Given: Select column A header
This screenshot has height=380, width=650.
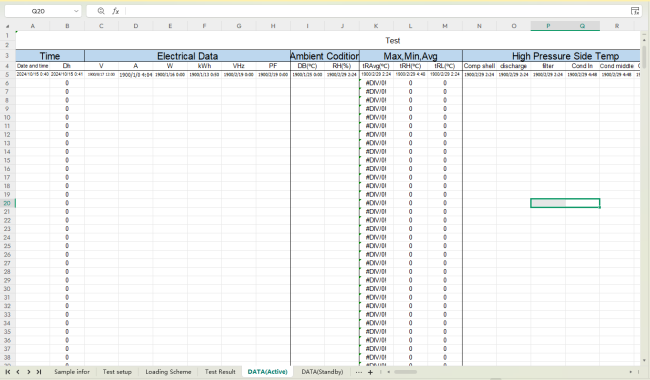Looking at the screenshot, I should [33, 26].
